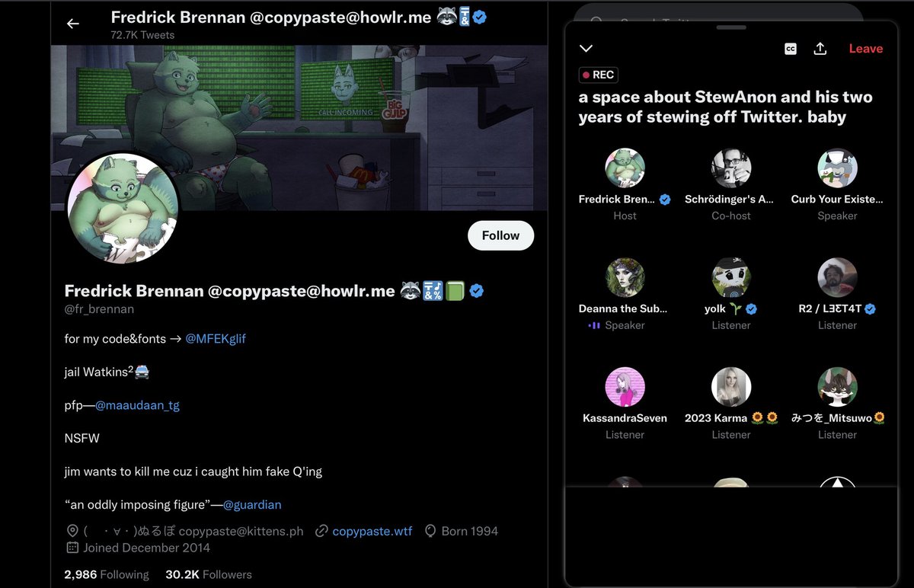Viewport: 914px width, 588px height.
Task: Select the KassandraSeven listener avatar
Action: tap(625, 387)
